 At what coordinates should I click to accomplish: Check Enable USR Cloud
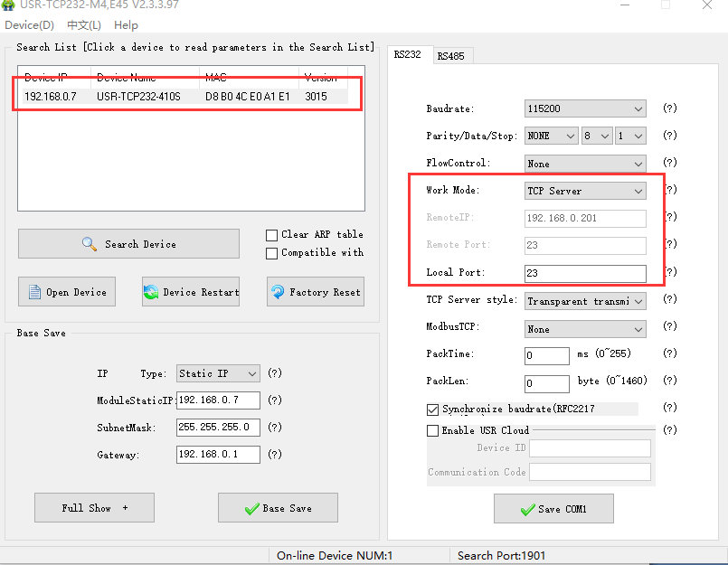(x=432, y=430)
